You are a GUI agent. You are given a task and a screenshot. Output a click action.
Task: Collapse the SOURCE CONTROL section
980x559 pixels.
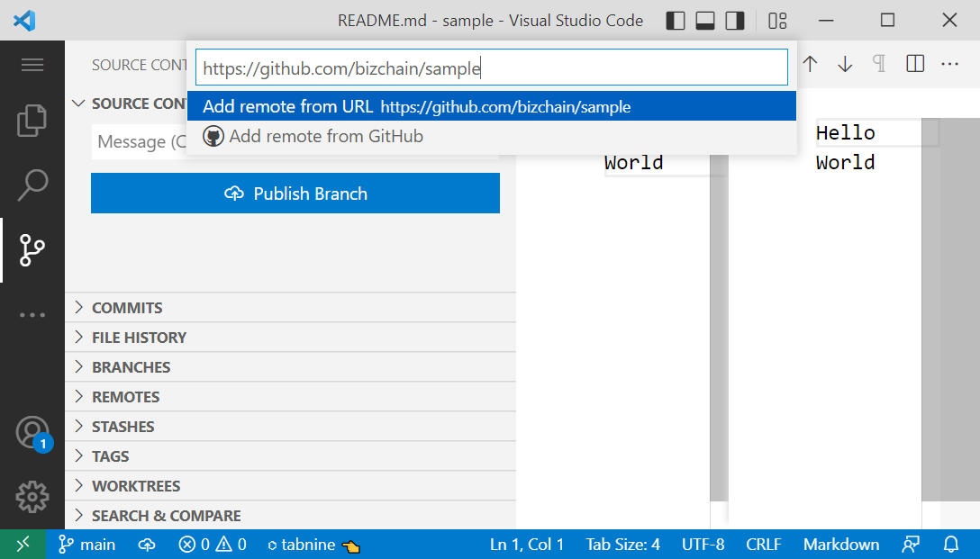pos(78,104)
